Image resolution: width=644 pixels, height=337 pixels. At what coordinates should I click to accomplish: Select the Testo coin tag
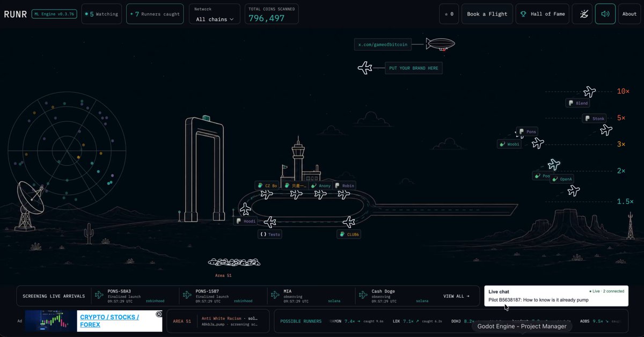269,235
